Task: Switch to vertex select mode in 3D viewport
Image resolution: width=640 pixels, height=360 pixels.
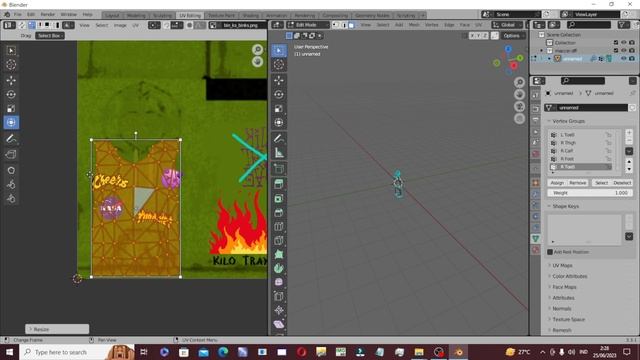Action: 336,25
